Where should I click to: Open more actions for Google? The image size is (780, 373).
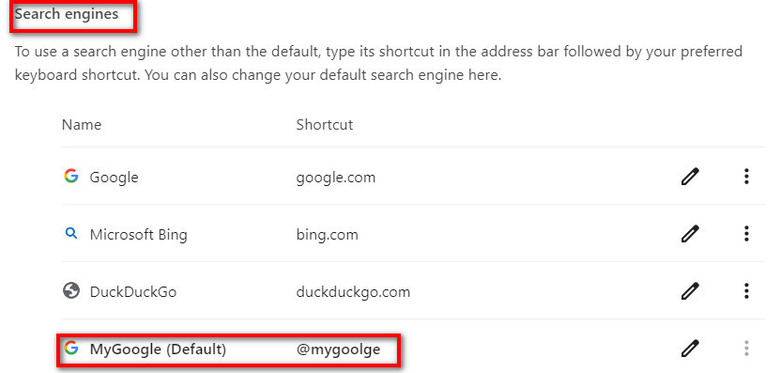click(x=746, y=177)
